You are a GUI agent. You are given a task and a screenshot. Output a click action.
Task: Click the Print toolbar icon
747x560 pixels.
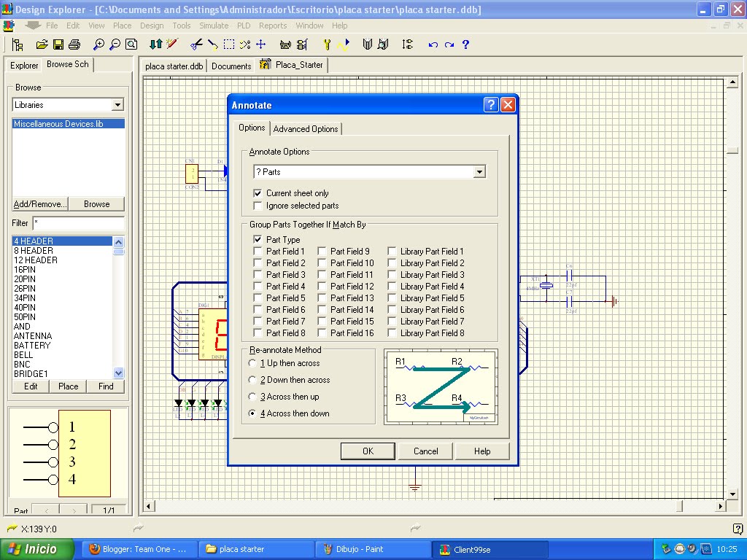74,44
